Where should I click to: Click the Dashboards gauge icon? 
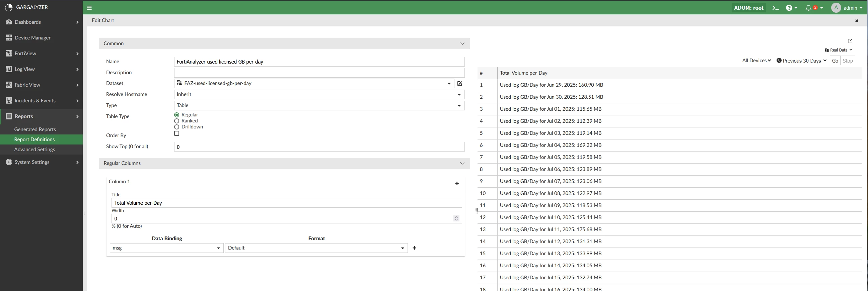coord(9,22)
